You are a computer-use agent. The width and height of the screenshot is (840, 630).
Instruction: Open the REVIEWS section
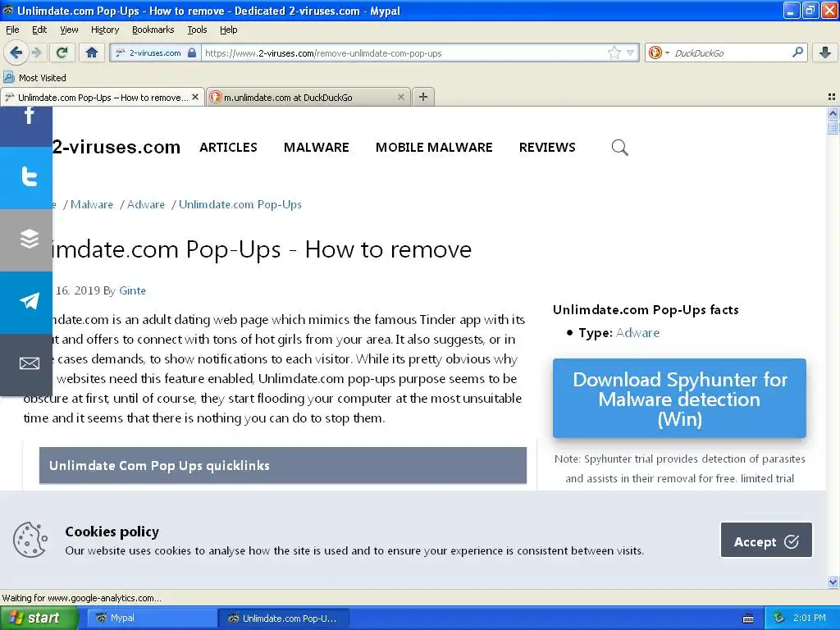click(x=547, y=148)
